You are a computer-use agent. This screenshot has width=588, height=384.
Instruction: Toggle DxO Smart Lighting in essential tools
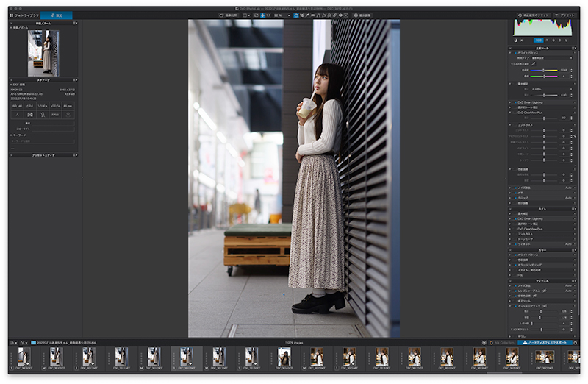(515, 102)
